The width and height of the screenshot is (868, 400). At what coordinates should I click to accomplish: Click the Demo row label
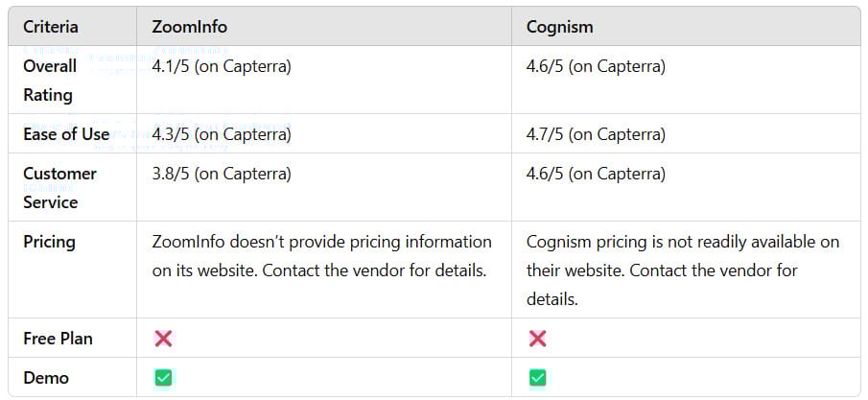46,378
